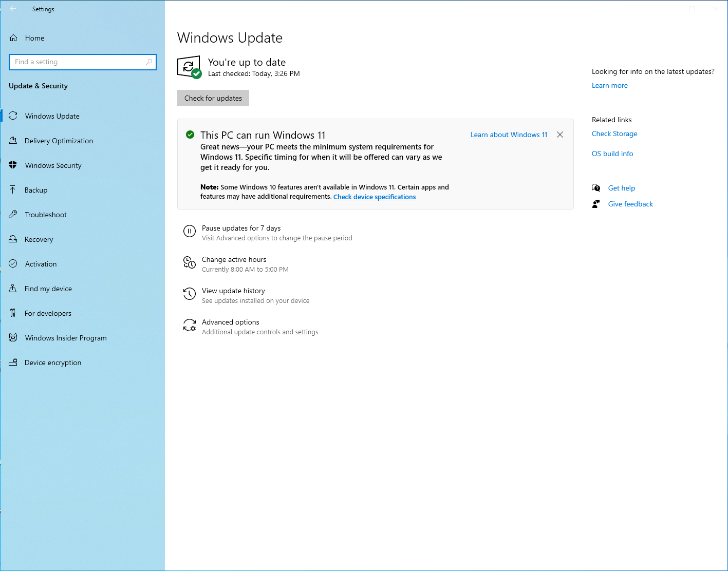Screen dimensions: 728x571
Task: Click Check for updates button
Action: (213, 98)
